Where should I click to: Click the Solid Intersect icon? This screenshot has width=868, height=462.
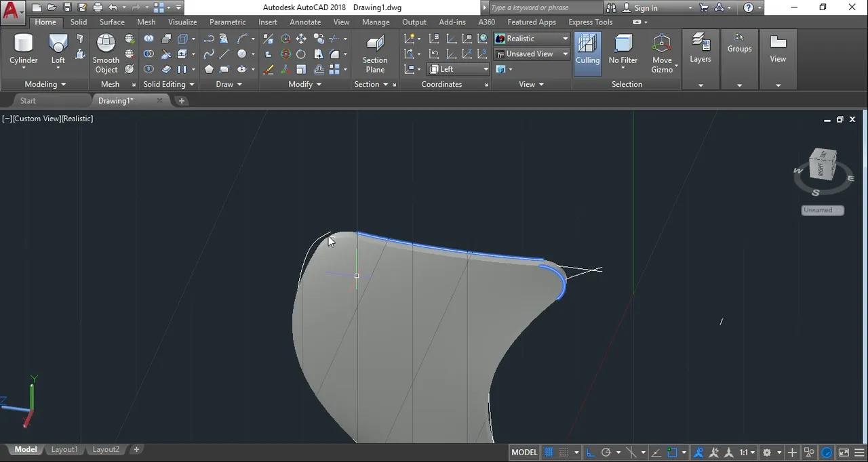point(149,69)
